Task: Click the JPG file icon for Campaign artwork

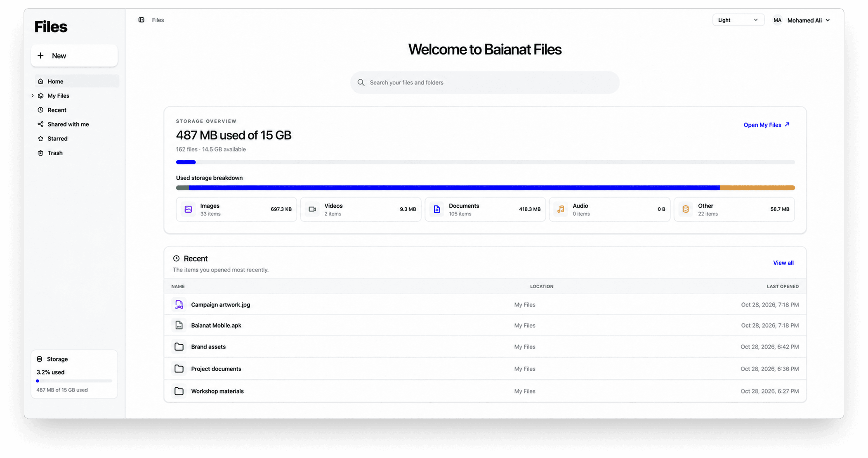Action: (179, 305)
